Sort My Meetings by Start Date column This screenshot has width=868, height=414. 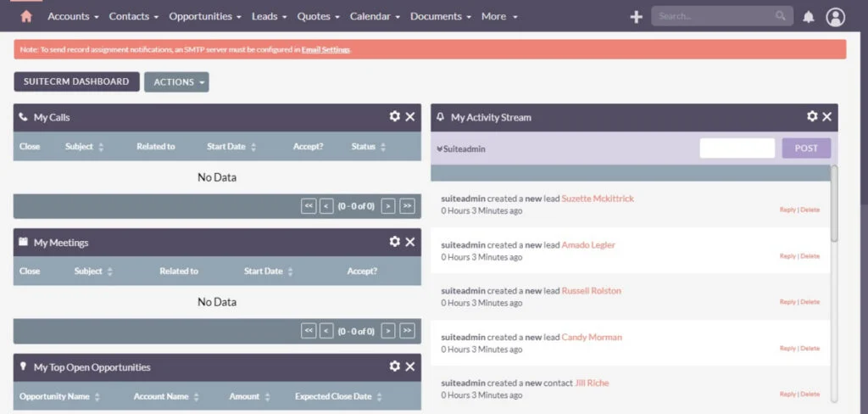click(269, 271)
